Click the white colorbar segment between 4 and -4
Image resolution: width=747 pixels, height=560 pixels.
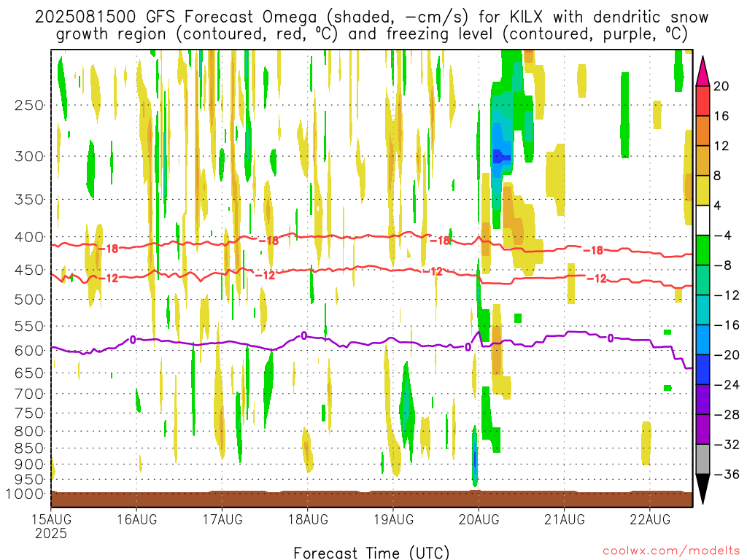(x=703, y=220)
